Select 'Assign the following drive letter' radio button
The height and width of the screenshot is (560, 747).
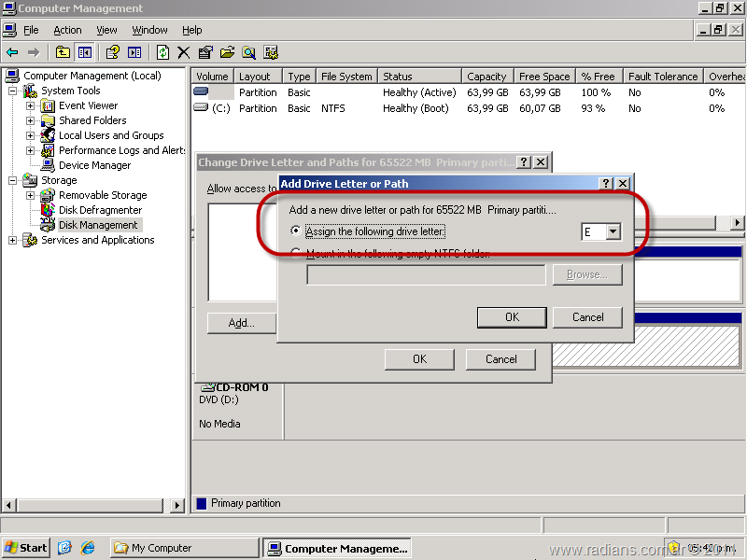[297, 231]
